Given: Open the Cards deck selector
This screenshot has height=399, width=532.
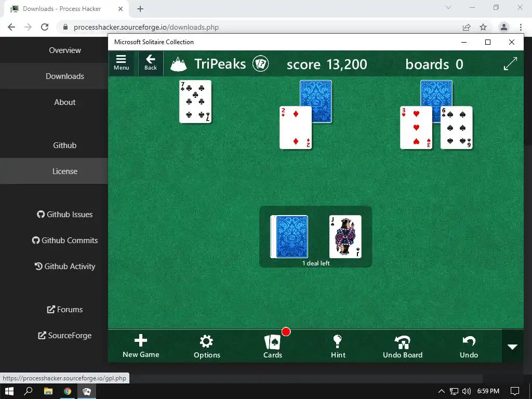Looking at the screenshot, I should click(273, 347).
